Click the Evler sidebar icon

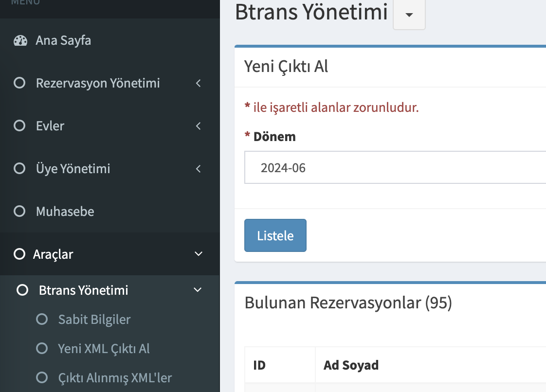point(19,125)
